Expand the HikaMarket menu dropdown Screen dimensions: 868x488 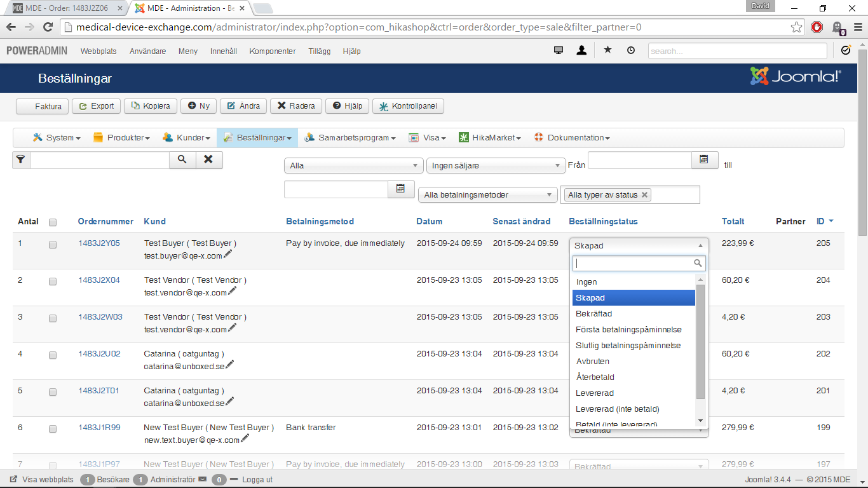pos(490,138)
